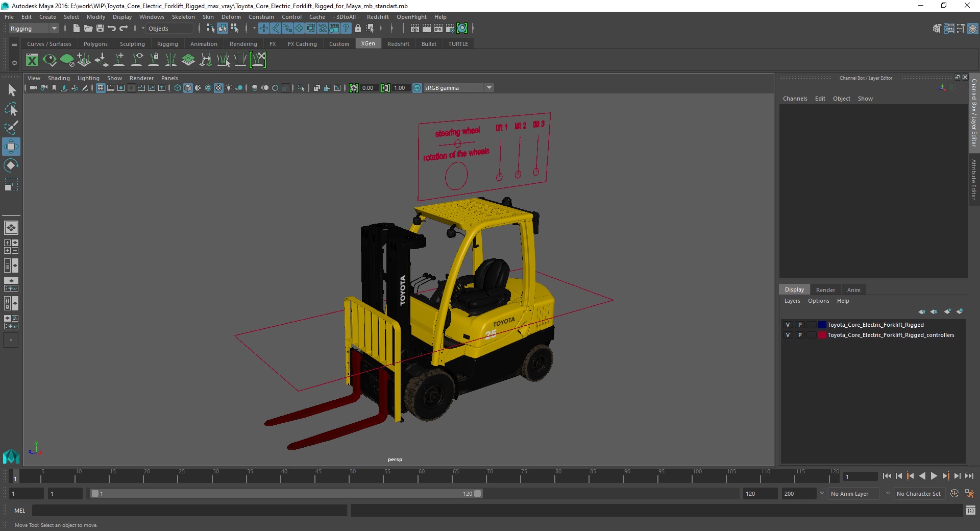Step back one key
The image size is (980, 531).
click(x=910, y=476)
